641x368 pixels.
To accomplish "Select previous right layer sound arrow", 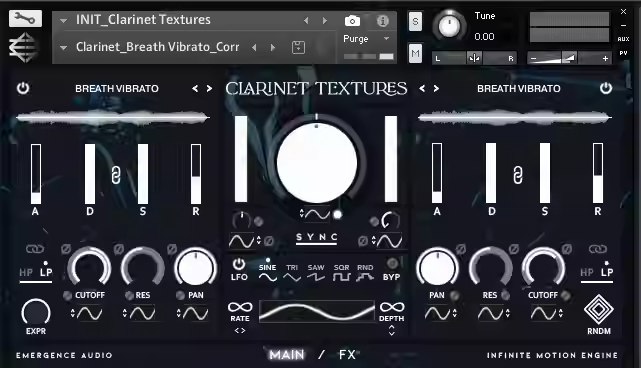I will click(x=422, y=88).
